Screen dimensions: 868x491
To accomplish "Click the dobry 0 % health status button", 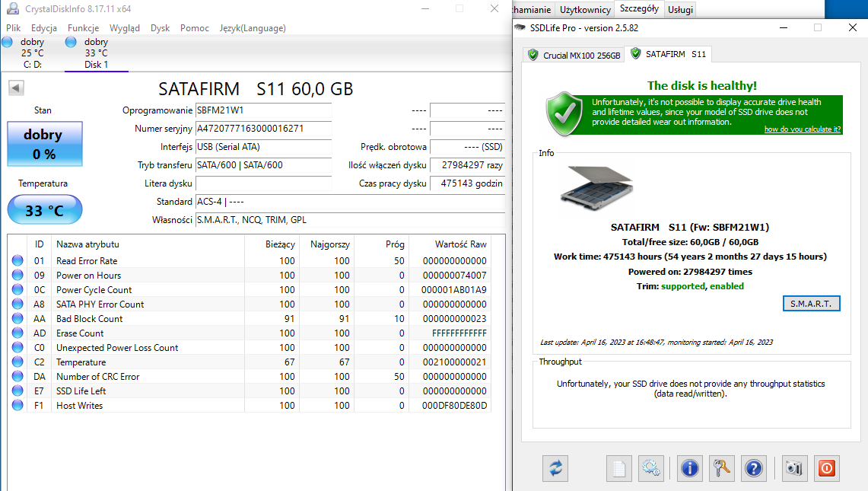I will [45, 144].
